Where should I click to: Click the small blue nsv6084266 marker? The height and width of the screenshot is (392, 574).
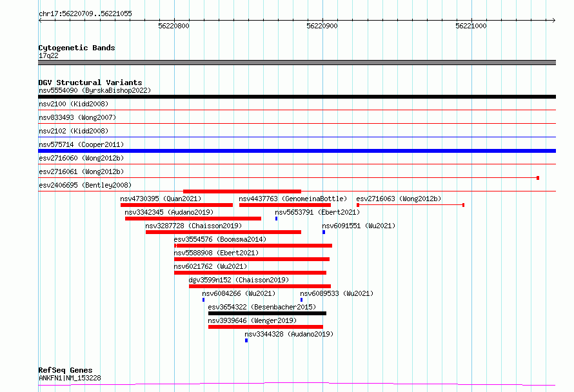pos(204,300)
